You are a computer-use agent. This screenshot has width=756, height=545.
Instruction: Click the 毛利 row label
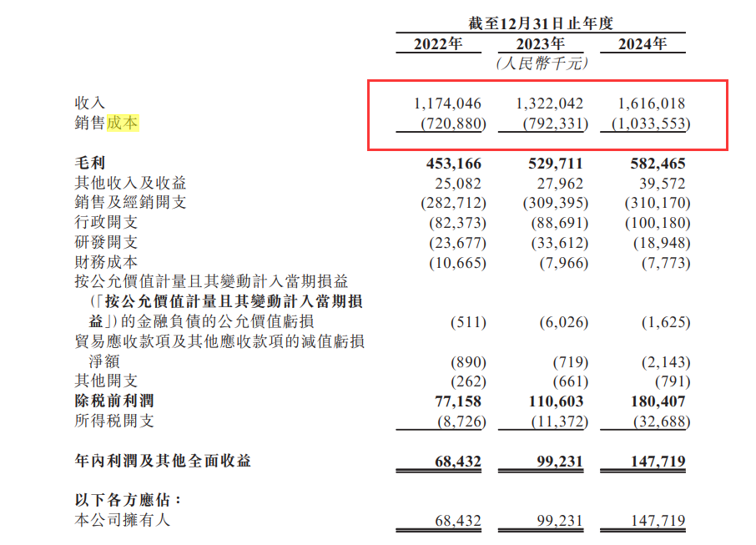(x=90, y=163)
